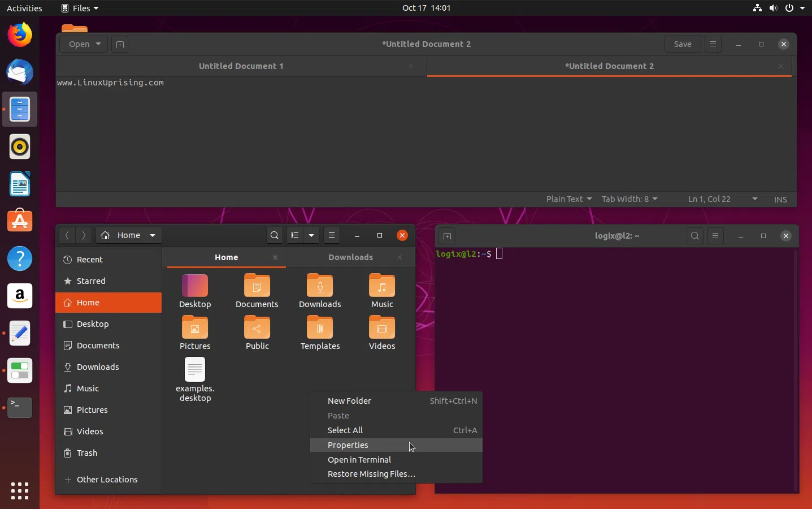Adjust system volume from the top bar
This screenshot has width=812, height=509.
pos(773,8)
